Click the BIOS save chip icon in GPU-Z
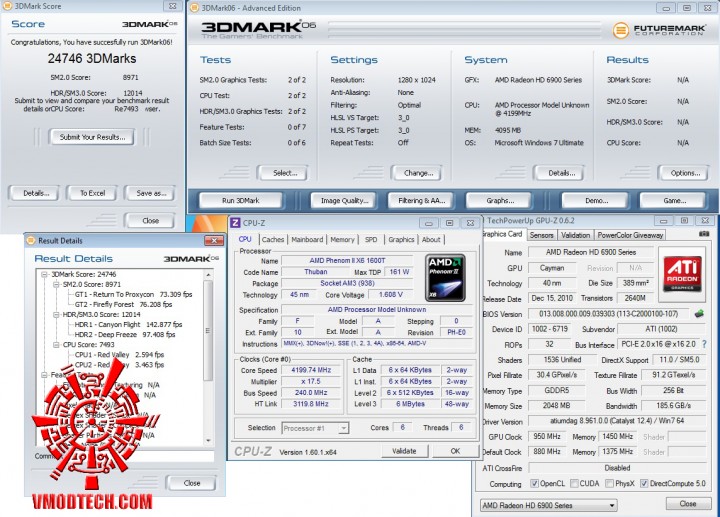This screenshot has height=517, width=720. pos(699,314)
